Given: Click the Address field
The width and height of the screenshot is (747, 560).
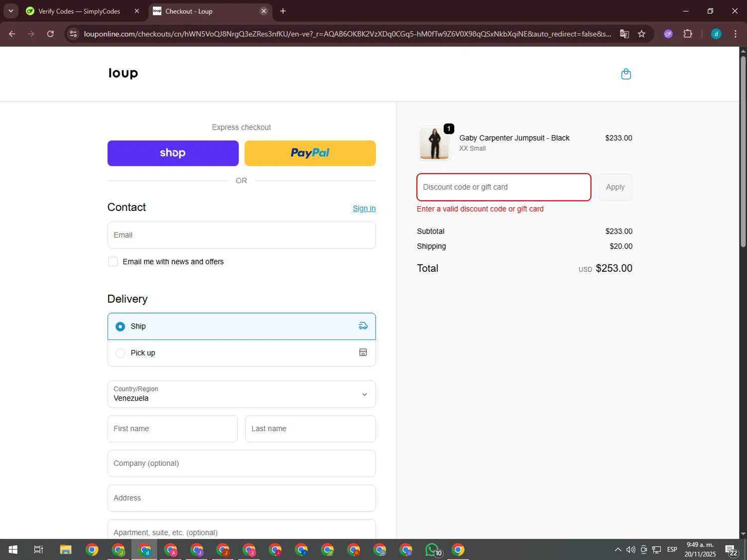Looking at the screenshot, I should [242, 498].
